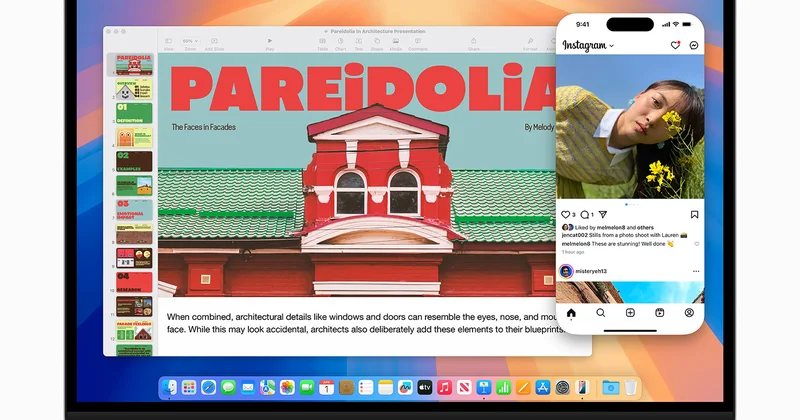800x420 pixels.
Task: Select slide 12 'Facade Feelings' thumbnail
Action: click(134, 331)
